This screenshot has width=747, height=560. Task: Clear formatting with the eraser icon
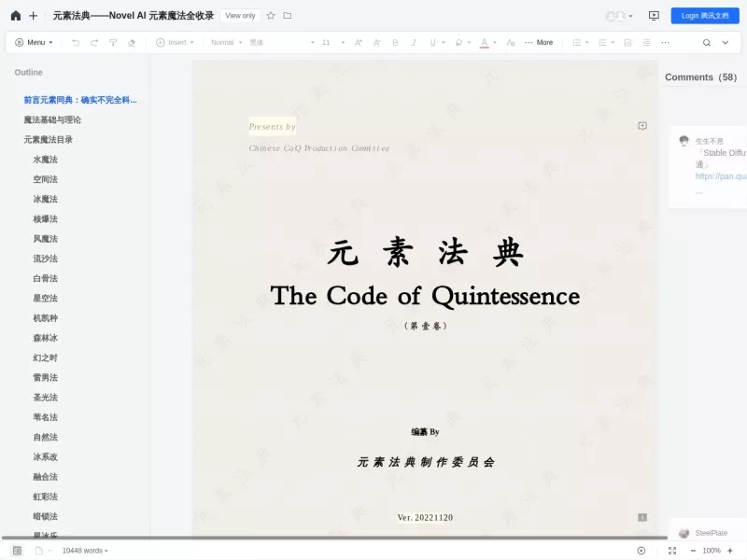(x=132, y=42)
